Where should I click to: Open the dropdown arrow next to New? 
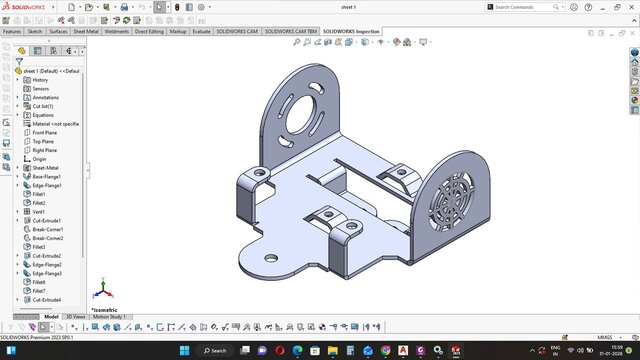click(x=80, y=7)
